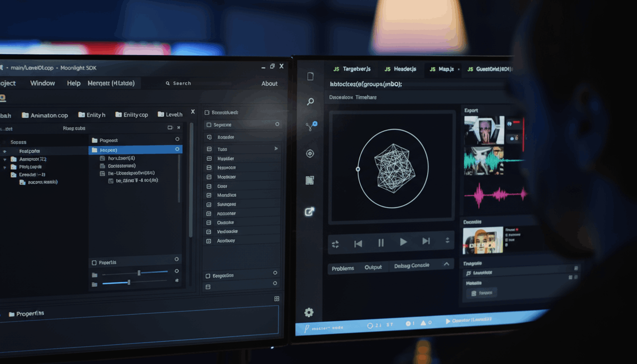Click the external link icon in the sidebar
This screenshot has height=364, width=637.
point(310,211)
